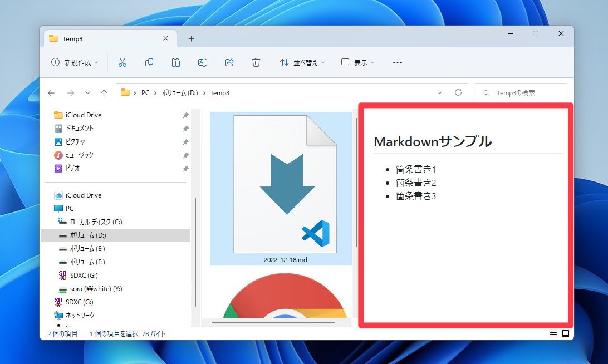Open recent locations chevron next to forward arrow
The image size is (608, 364).
[87, 93]
